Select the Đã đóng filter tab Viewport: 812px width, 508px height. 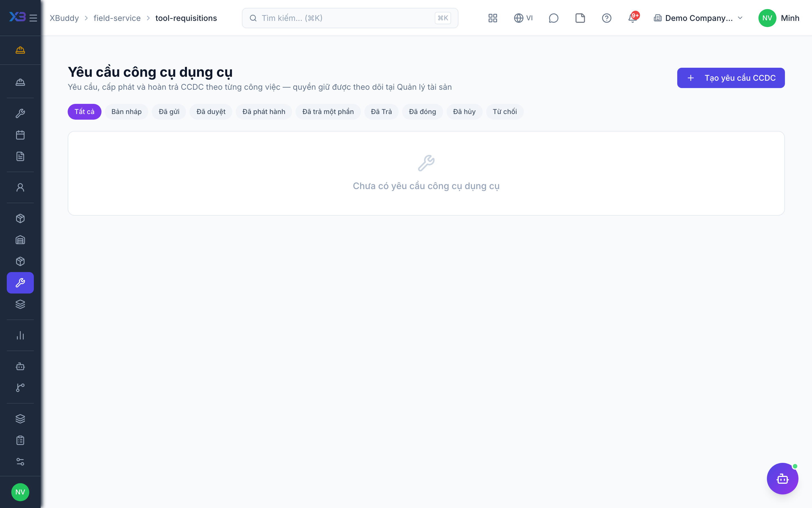click(x=422, y=111)
